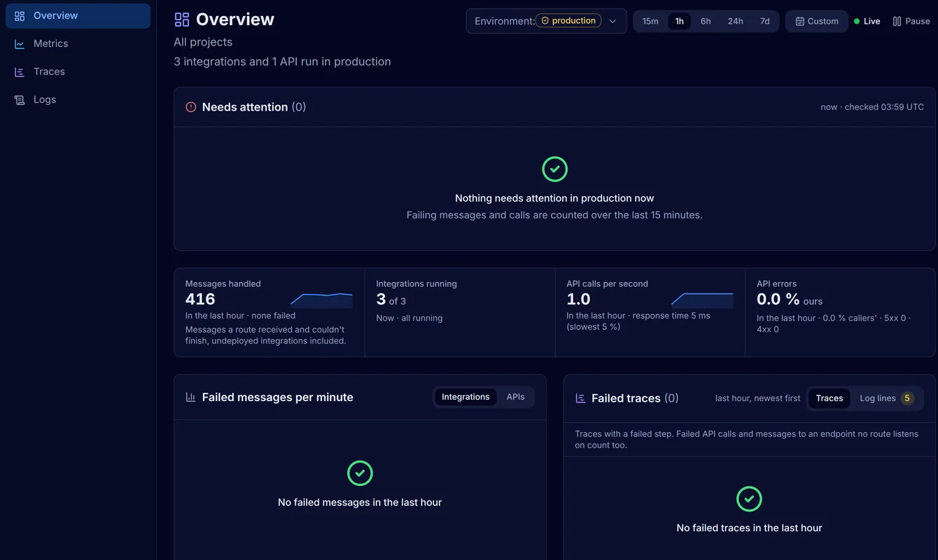Click the green check in Needs attention panel

coord(554,169)
